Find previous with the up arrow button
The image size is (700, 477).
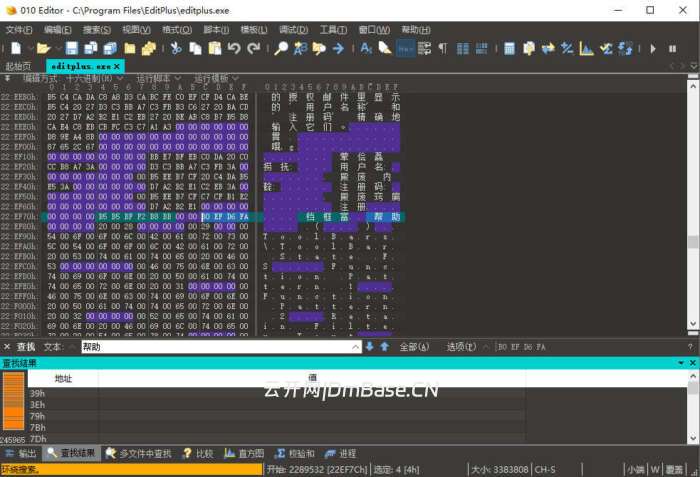pyautogui.click(x=384, y=347)
